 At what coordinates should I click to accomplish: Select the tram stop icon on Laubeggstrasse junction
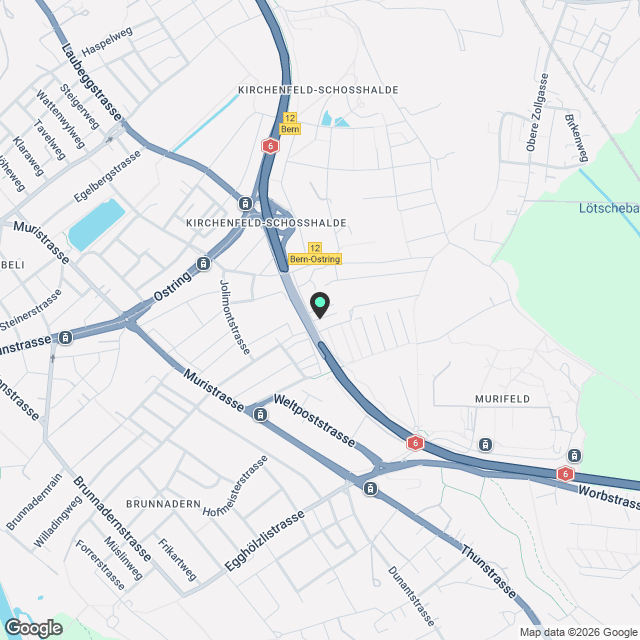(245, 203)
